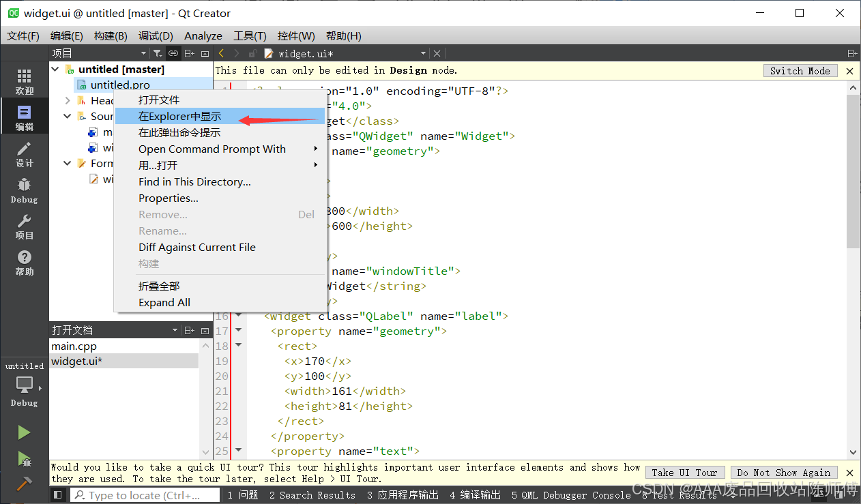This screenshot has height=504, width=861.
Task: Close the widget.ui* document with X
Action: [437, 53]
